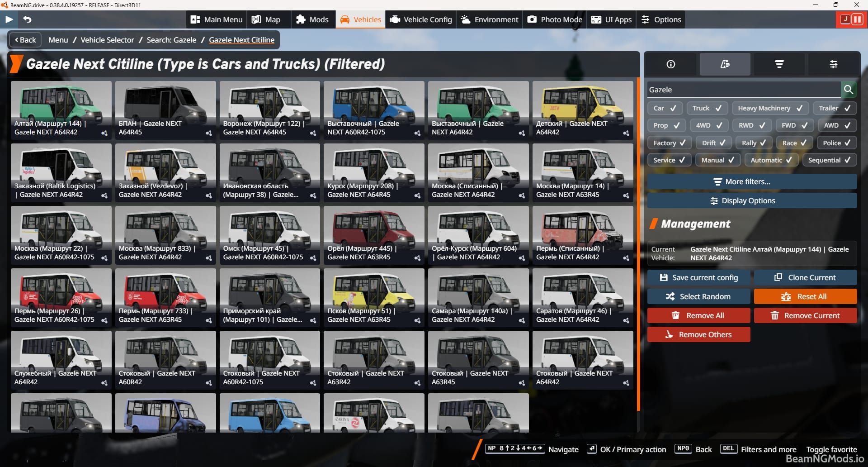Expand More filters section
The width and height of the screenshot is (868, 467).
tap(752, 181)
